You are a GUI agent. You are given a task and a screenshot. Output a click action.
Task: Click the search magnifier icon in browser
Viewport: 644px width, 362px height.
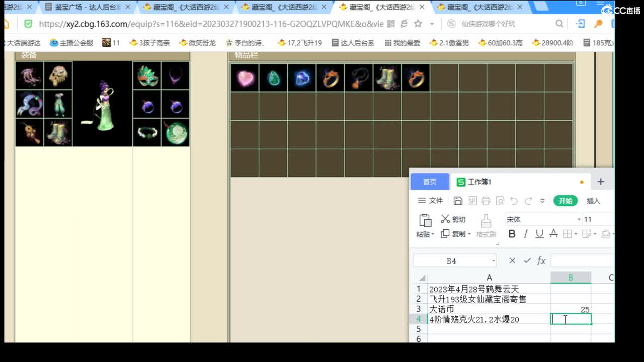[x=559, y=24]
